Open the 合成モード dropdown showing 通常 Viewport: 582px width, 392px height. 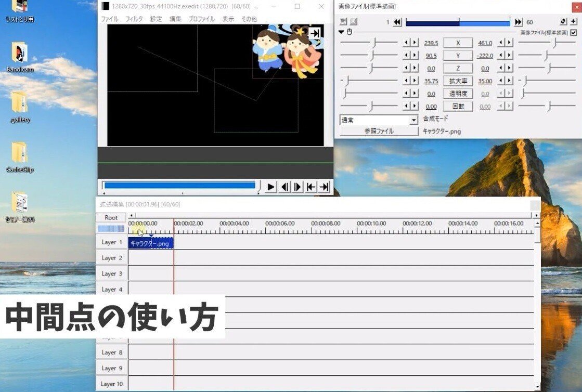coord(413,120)
